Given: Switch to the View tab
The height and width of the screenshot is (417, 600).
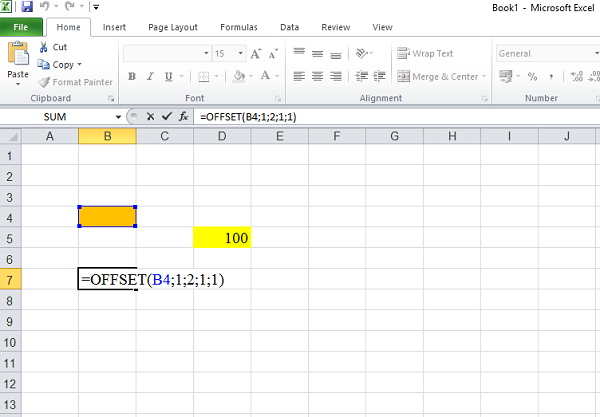Looking at the screenshot, I should coord(382,27).
